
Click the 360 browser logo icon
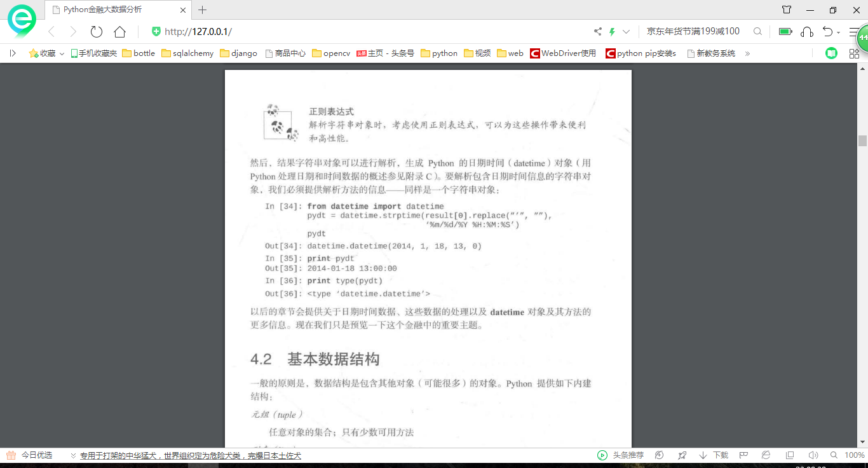coord(22,21)
